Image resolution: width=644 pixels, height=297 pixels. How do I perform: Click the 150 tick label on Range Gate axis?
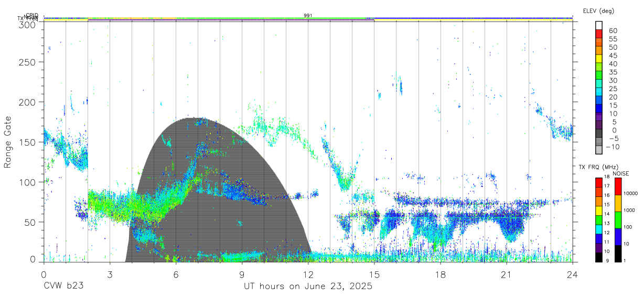[x=28, y=142]
